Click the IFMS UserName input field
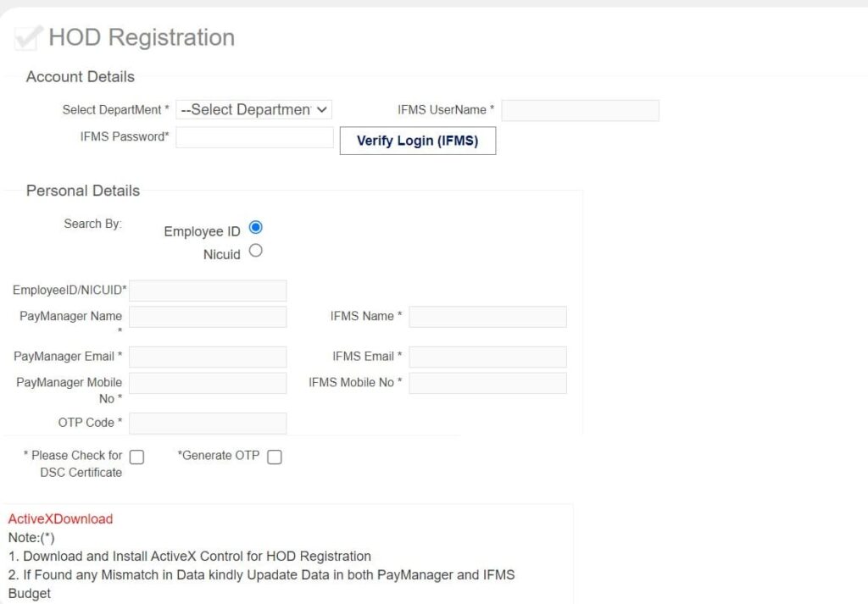868x604 pixels. [580, 110]
